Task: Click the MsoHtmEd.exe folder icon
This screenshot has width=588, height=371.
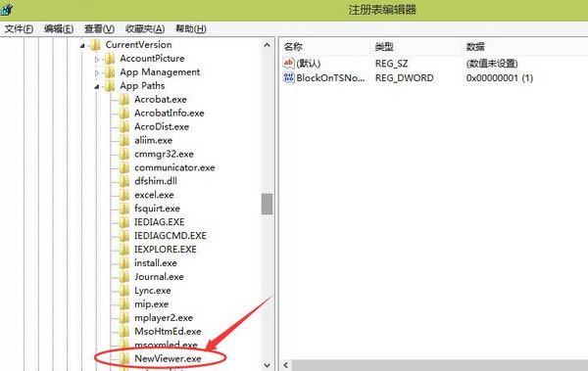Action: pos(124,332)
